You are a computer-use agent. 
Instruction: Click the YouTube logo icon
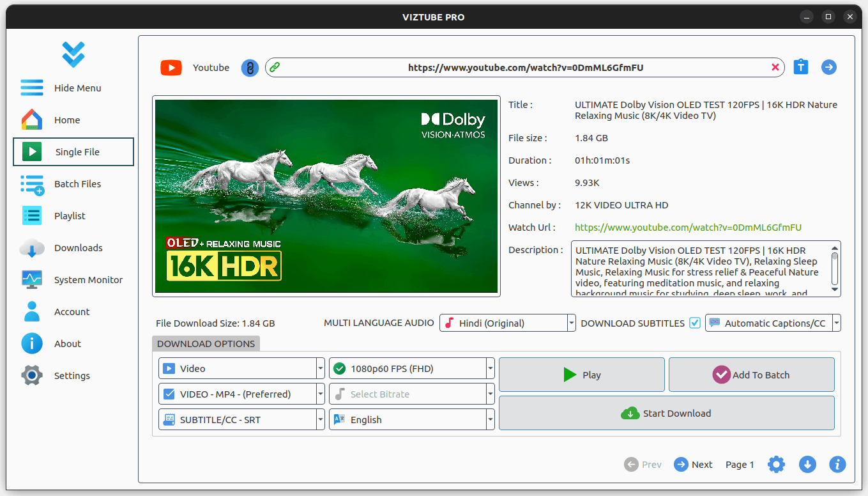click(171, 68)
